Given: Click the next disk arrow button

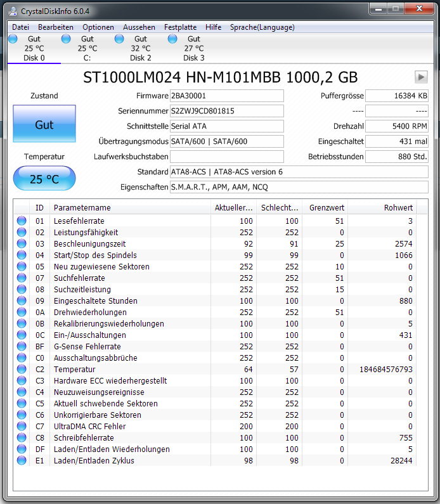Looking at the screenshot, I should pyautogui.click(x=421, y=77).
